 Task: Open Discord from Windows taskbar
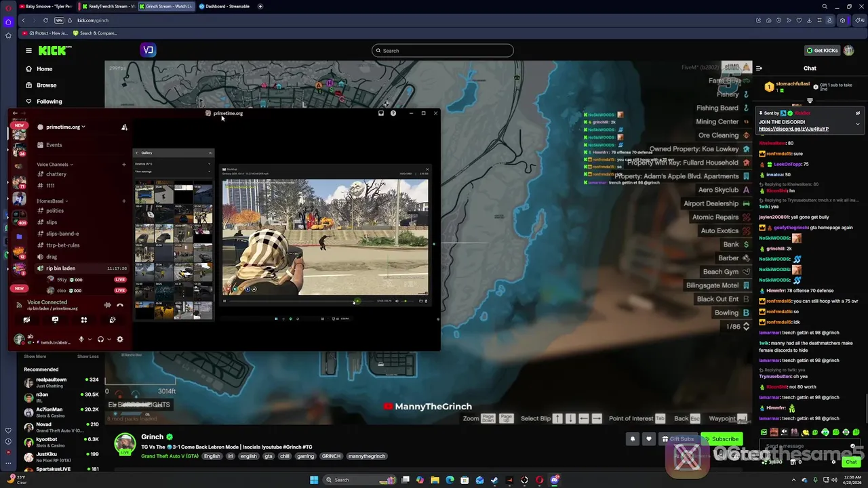(x=555, y=480)
